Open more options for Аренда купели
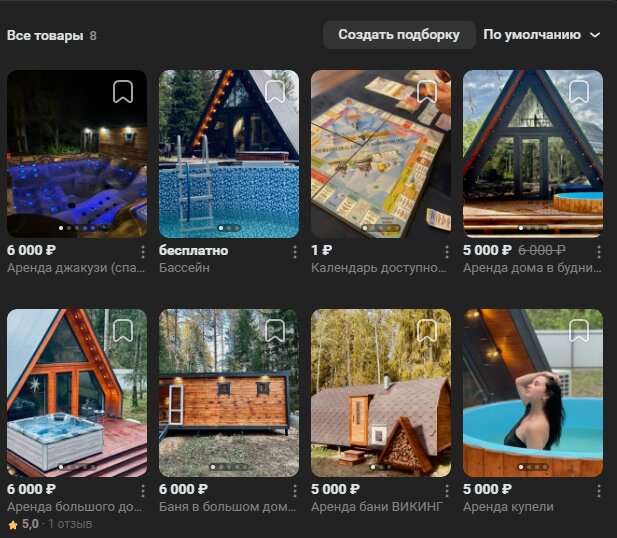Image resolution: width=617 pixels, height=538 pixels. coord(599,491)
